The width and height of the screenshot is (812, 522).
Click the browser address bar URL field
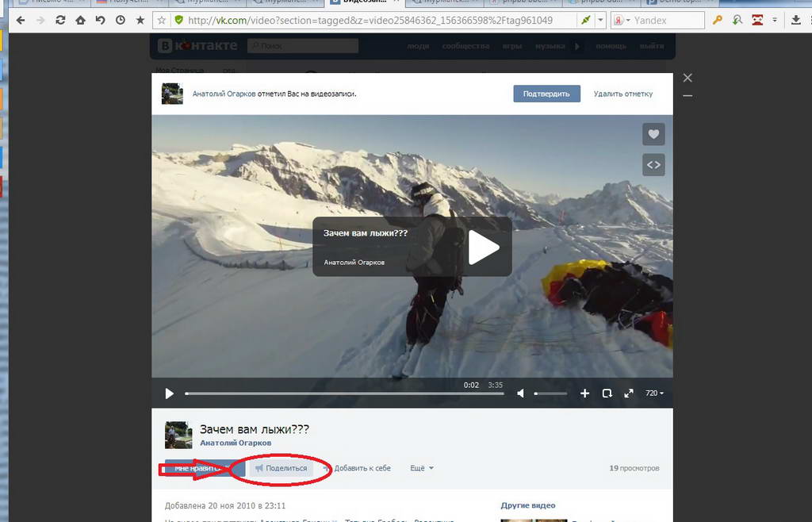pos(373,21)
